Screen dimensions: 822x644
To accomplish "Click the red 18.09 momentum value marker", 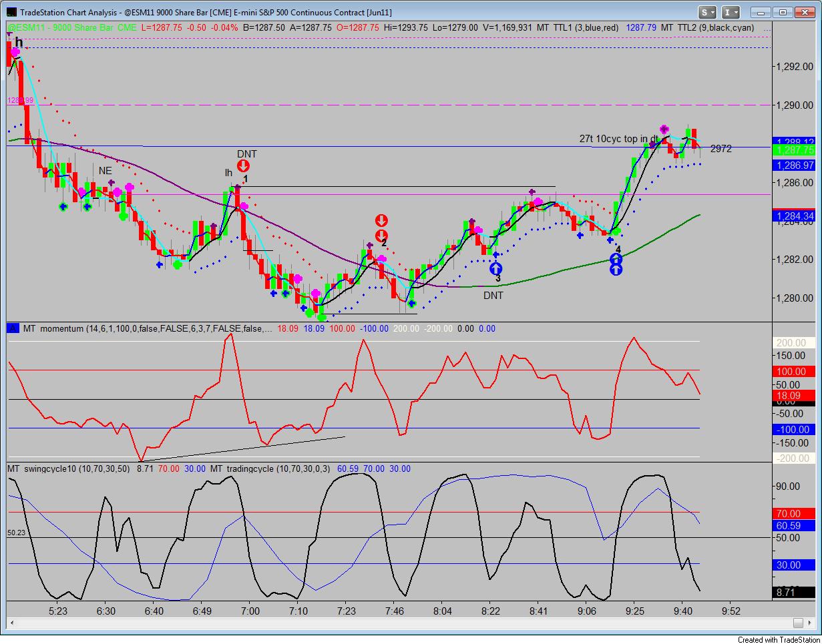I will click(793, 394).
